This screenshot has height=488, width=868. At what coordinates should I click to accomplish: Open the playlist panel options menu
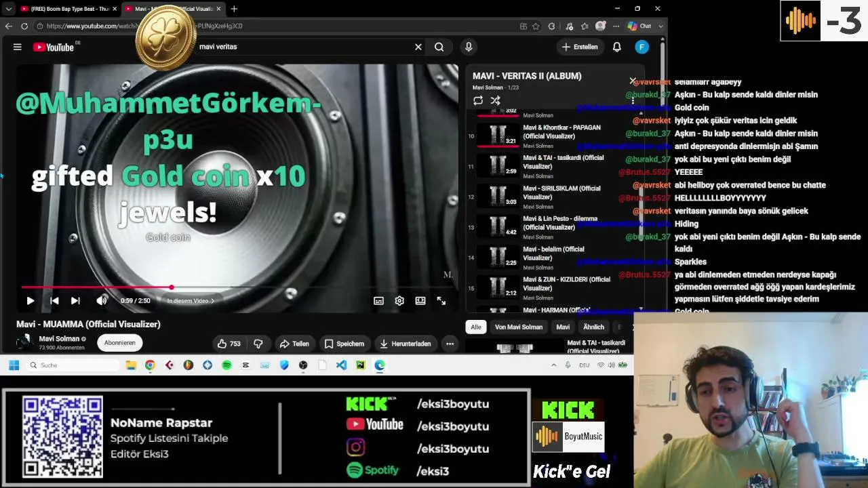point(633,100)
